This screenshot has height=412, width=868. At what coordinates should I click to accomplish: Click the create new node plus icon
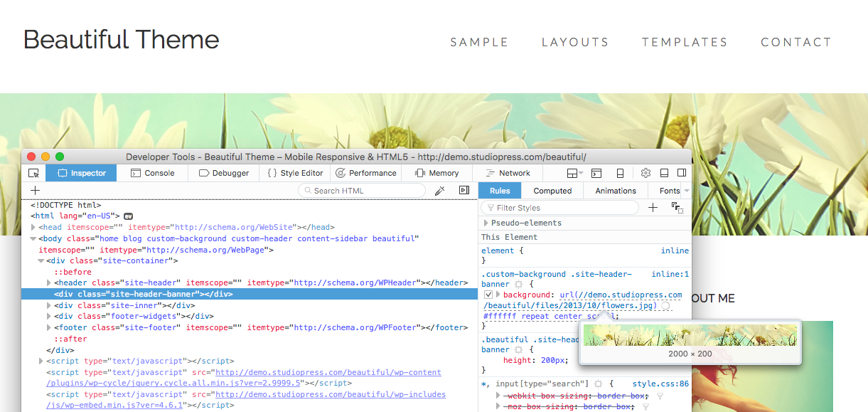tap(35, 191)
